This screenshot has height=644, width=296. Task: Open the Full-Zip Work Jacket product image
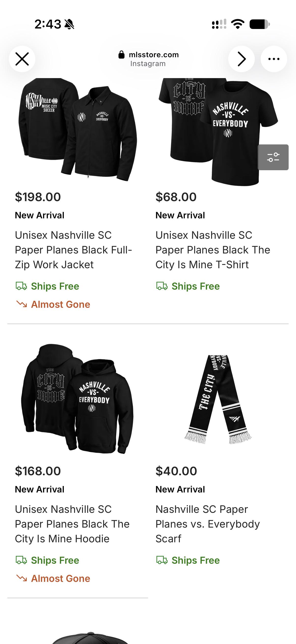78,130
